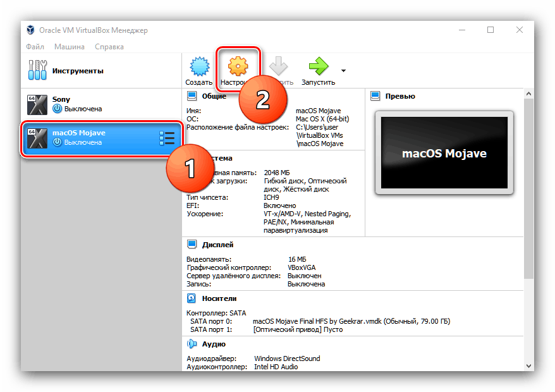The height and width of the screenshot is (392, 555).
Task: Click the Общие section monitor icon
Action: 192,95
